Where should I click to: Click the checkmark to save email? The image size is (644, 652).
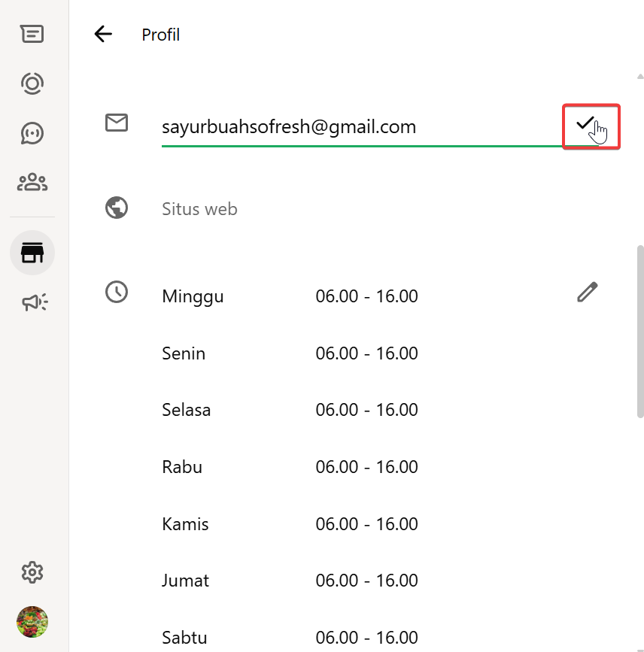tap(585, 125)
